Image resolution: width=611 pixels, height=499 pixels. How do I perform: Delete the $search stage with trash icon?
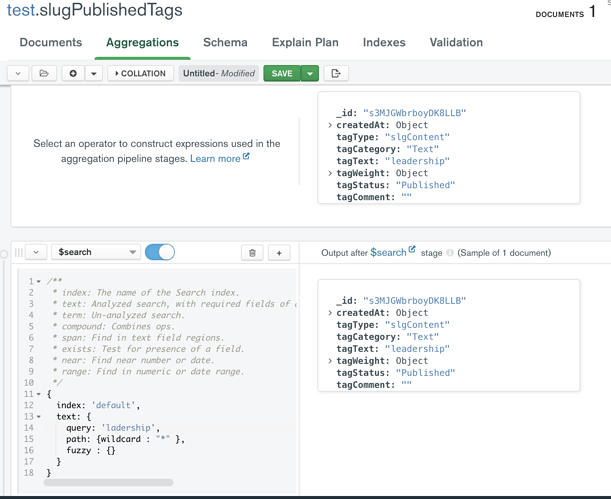[x=252, y=253]
